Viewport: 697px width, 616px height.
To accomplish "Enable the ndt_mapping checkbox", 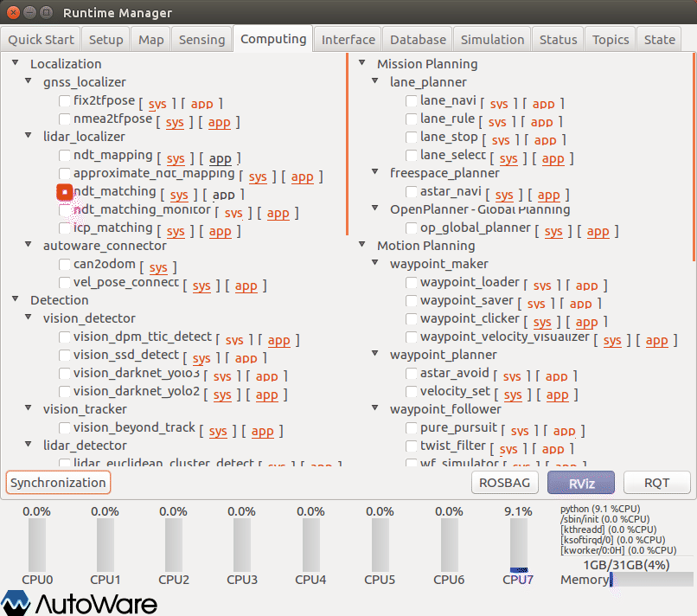I will [65, 156].
